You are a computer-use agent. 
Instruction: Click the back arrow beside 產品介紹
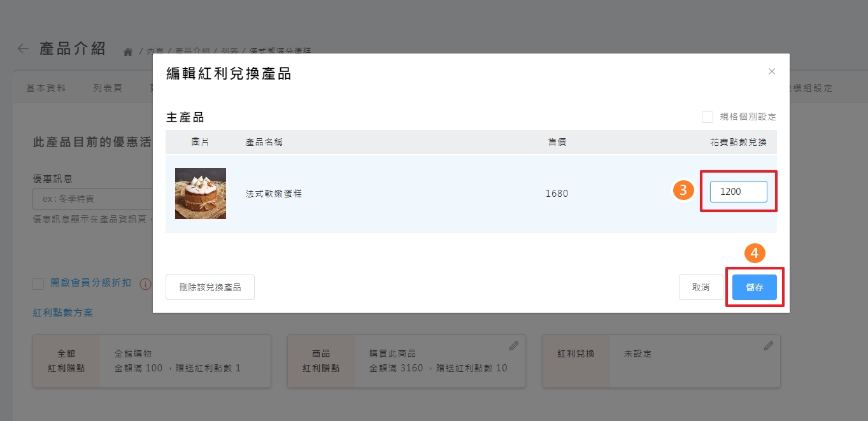(23, 49)
